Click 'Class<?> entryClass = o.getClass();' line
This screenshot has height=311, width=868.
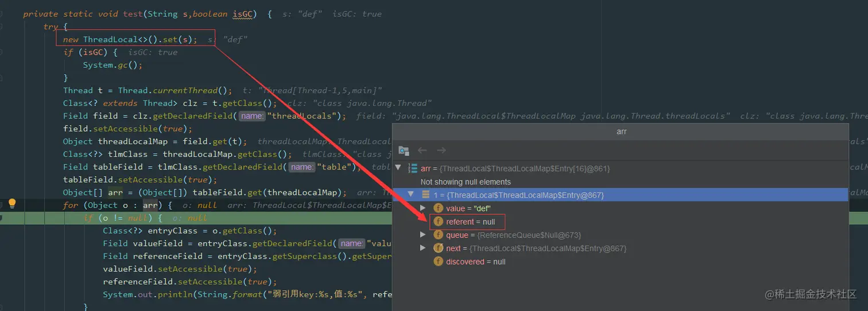[x=190, y=231]
